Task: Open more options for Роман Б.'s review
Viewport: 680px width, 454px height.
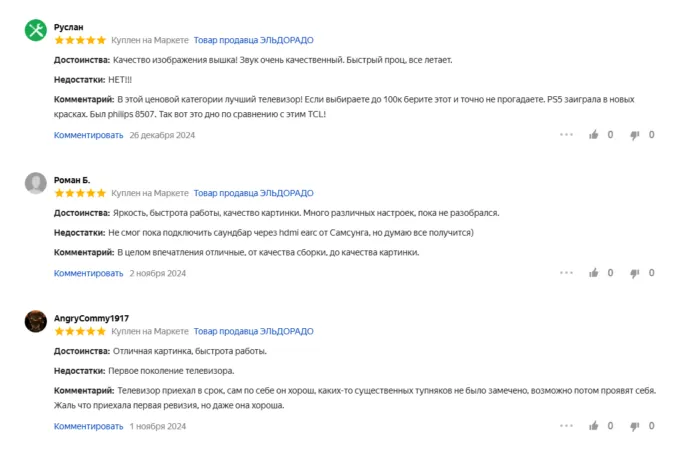Action: tap(566, 273)
